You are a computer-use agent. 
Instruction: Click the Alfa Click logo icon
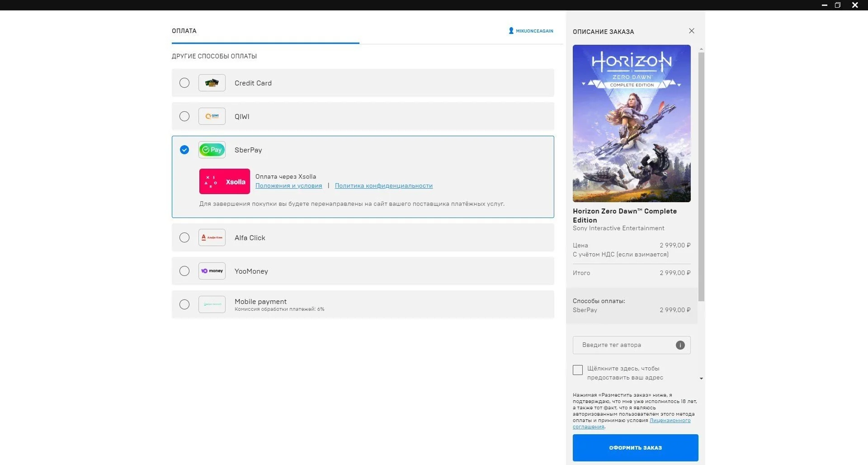pos(212,237)
